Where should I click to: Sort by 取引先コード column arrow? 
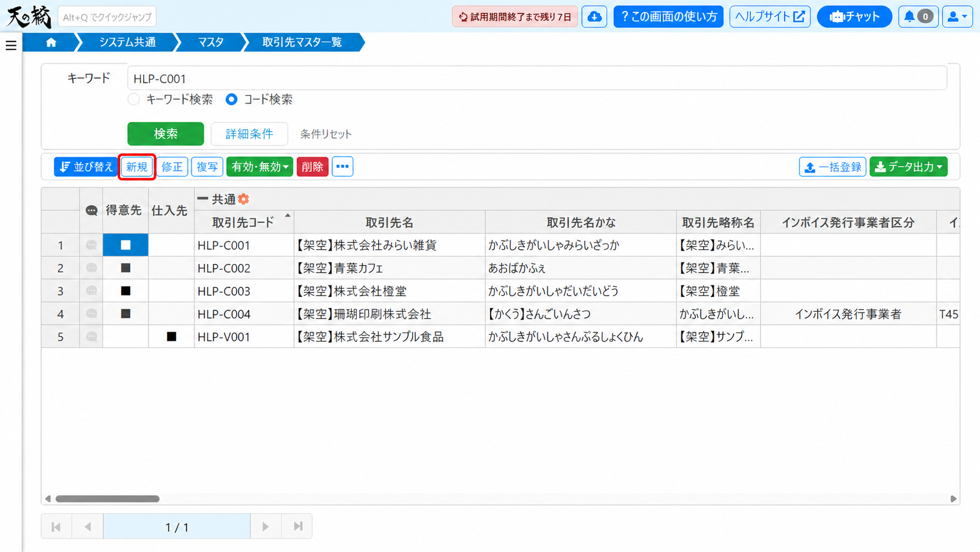point(288,216)
